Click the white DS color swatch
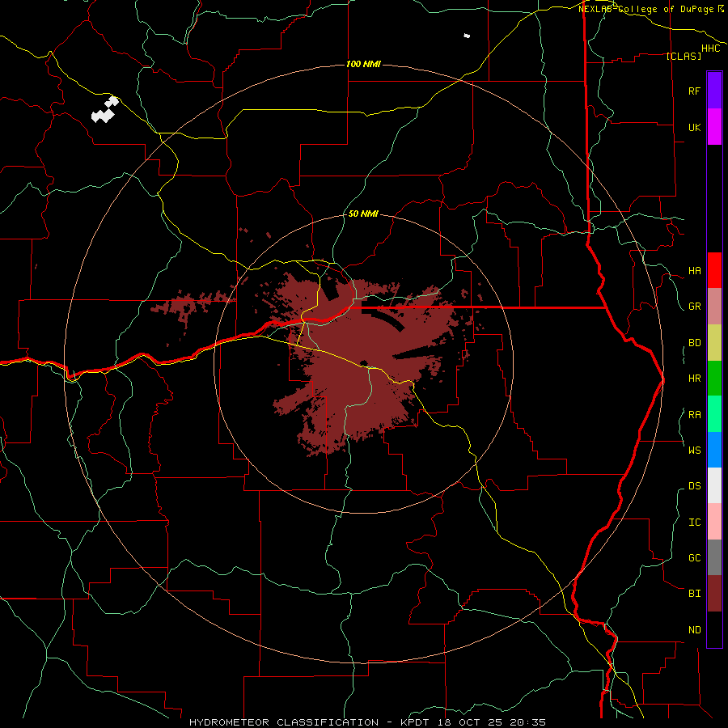Viewport: 728px width, 728px height. (x=714, y=485)
